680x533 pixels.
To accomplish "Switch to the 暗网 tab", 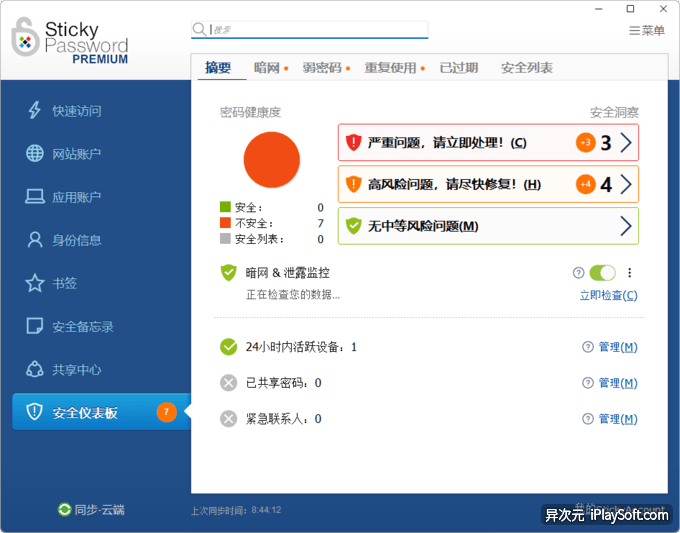I will [x=267, y=68].
